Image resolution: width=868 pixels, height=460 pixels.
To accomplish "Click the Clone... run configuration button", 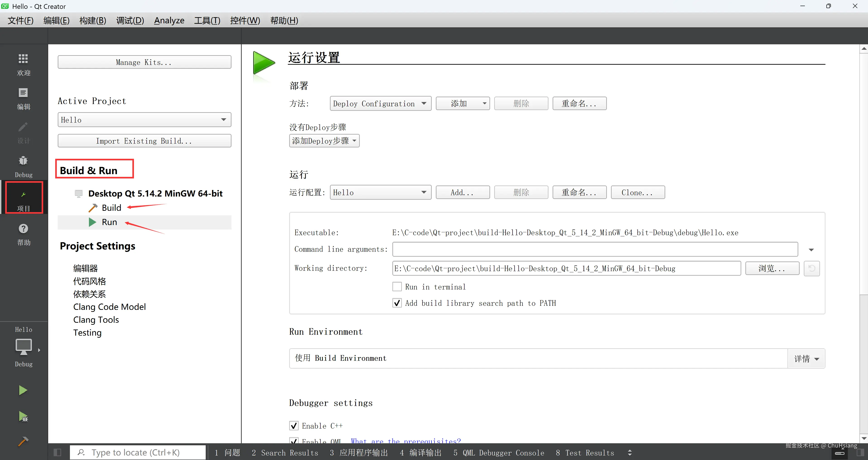I will [x=637, y=193].
